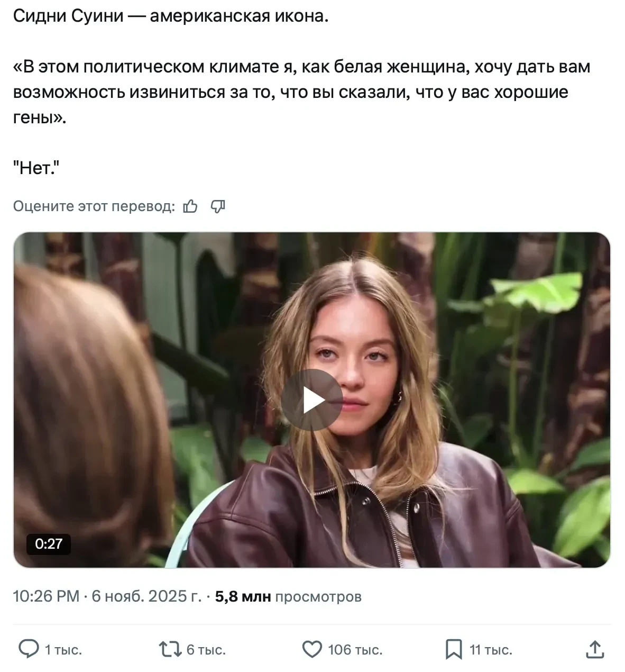Click the 1 тыс. replies count
The height and width of the screenshot is (672, 625).
[x=63, y=650]
